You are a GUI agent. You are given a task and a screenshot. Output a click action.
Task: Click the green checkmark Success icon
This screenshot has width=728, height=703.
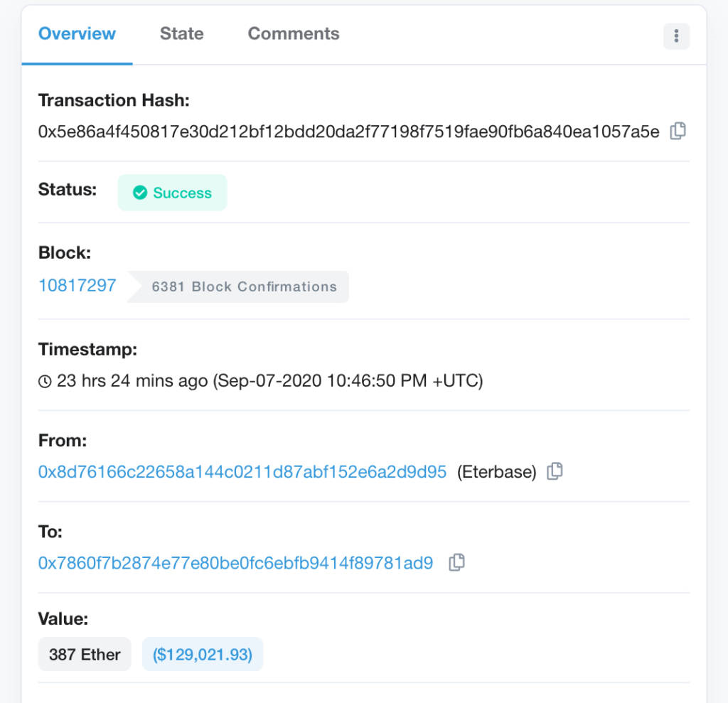click(140, 192)
